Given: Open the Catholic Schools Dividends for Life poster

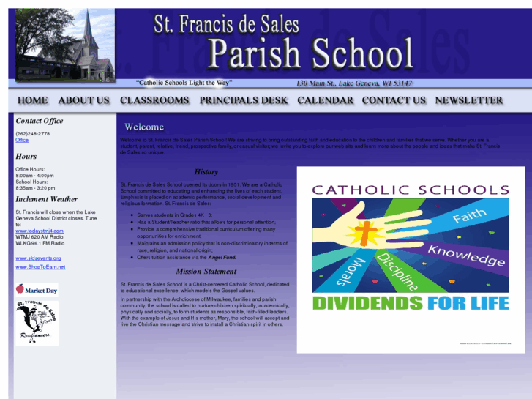Looking at the screenshot, I should [x=411, y=260].
